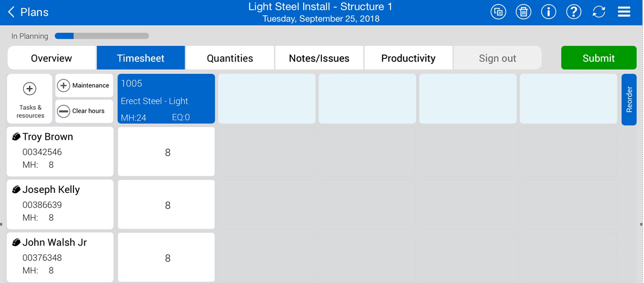Click the plus icon for Tasks & resources
The width and height of the screenshot is (644, 283).
tap(30, 89)
